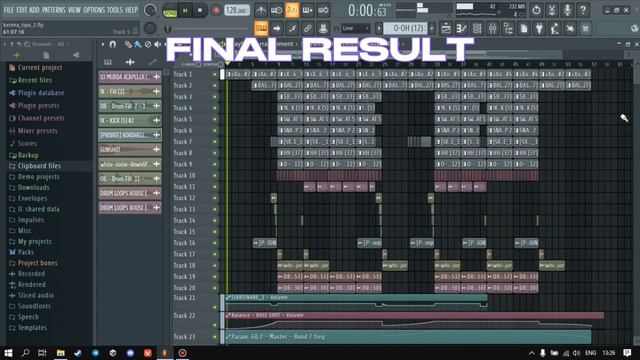Click the Balance - BASS SHOT Volume automation clip
Screen dimensions: 640x360
414,315
